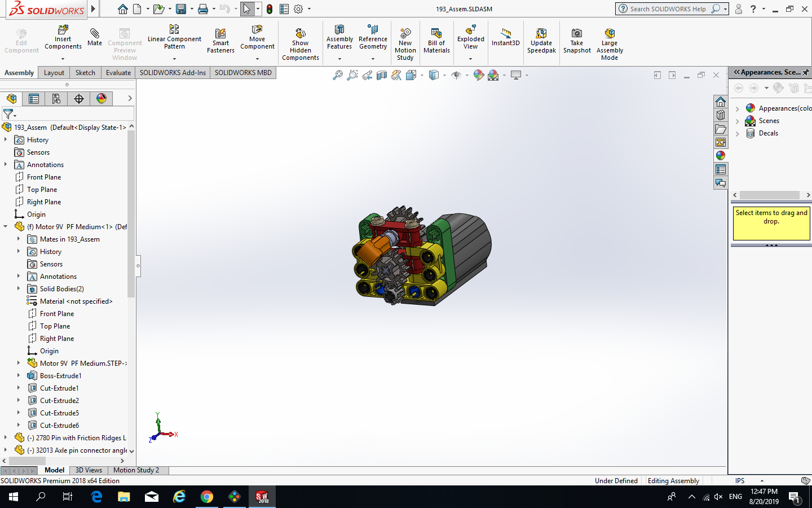The width and height of the screenshot is (812, 508).
Task: Open SOLIDWORKS Resources task pane tab
Action: 721,102
